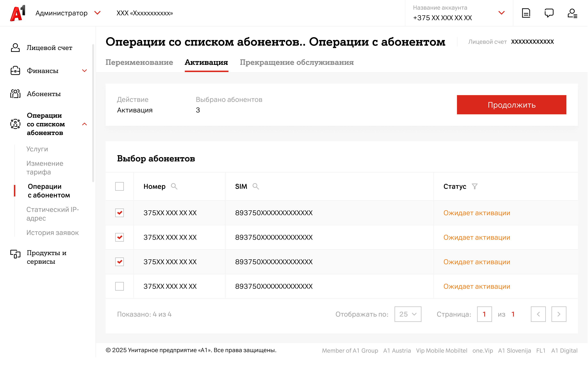This screenshot has height=367, width=588.
Task: Open the Статус filter funnel icon
Action: tap(475, 186)
